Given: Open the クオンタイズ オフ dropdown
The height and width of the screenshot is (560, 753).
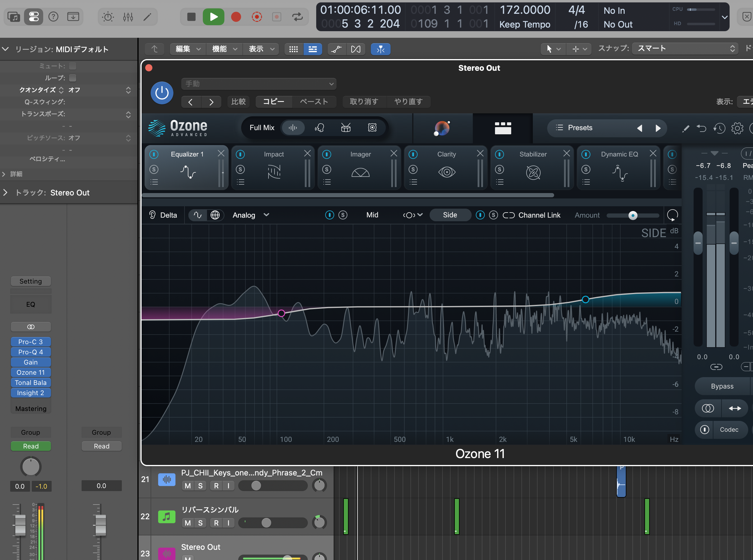Looking at the screenshot, I should 99,90.
